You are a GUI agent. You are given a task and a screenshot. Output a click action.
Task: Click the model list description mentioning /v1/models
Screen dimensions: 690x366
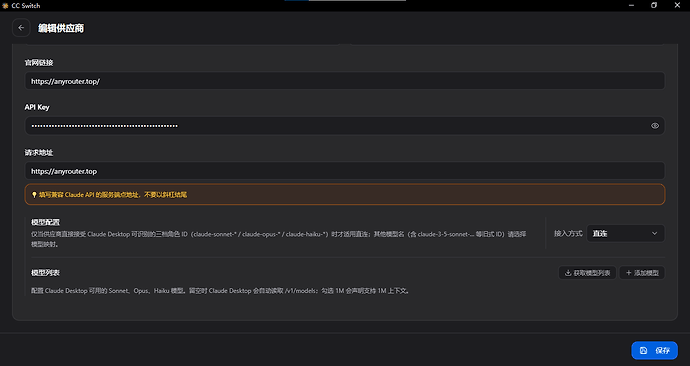pyautogui.click(x=220, y=291)
